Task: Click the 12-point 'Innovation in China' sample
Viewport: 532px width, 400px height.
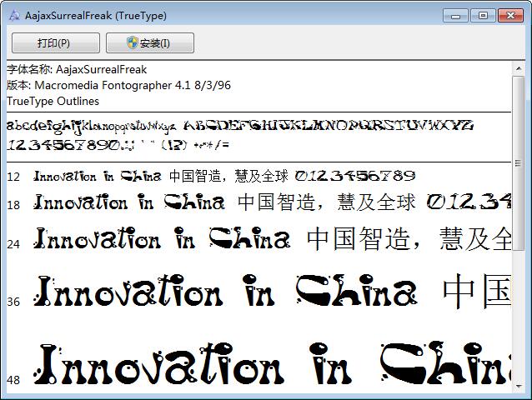Action: 98,176
